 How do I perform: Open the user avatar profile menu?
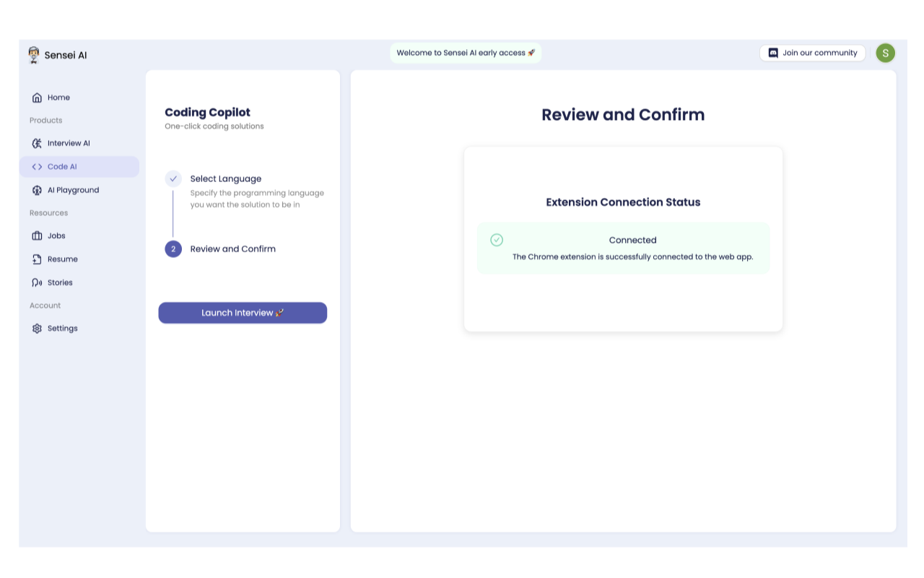pos(885,53)
